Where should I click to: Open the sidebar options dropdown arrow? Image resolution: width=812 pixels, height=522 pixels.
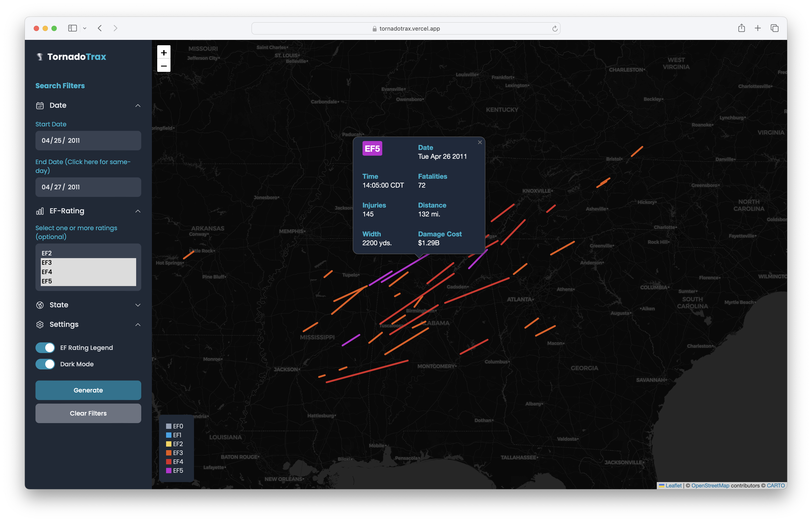point(85,28)
